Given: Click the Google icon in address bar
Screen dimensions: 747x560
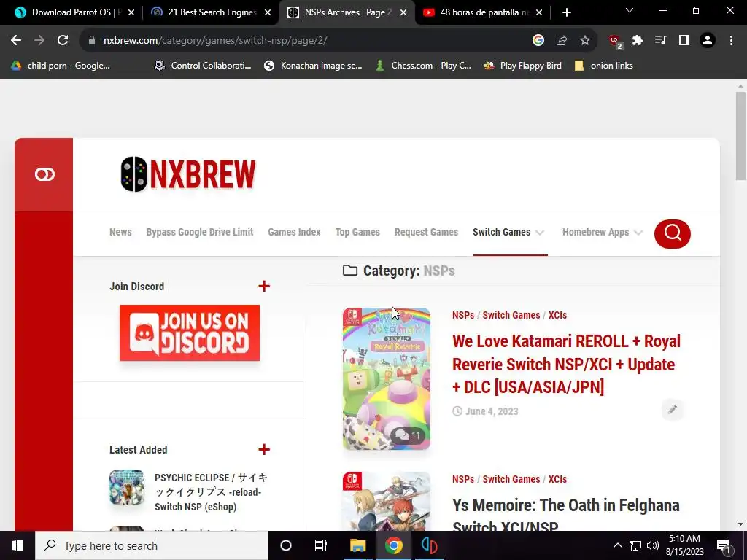Looking at the screenshot, I should pyautogui.click(x=538, y=41).
